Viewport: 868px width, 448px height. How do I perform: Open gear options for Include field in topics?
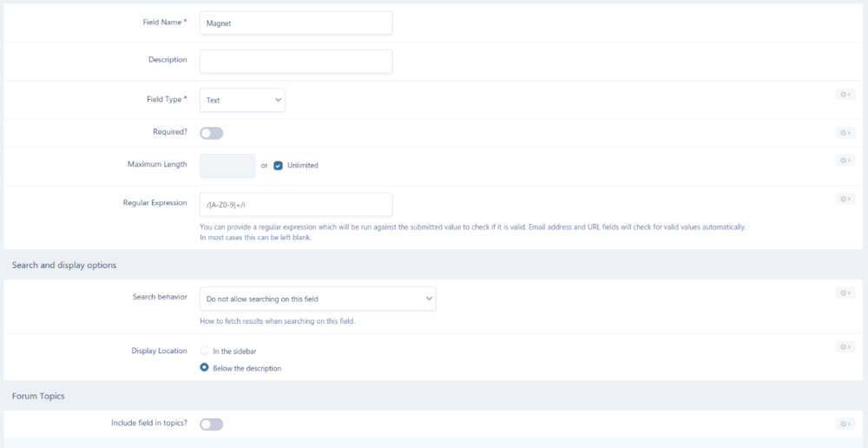coord(845,424)
